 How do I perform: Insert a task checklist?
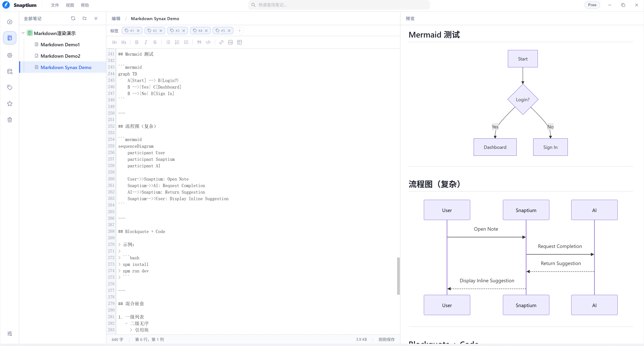tap(186, 42)
